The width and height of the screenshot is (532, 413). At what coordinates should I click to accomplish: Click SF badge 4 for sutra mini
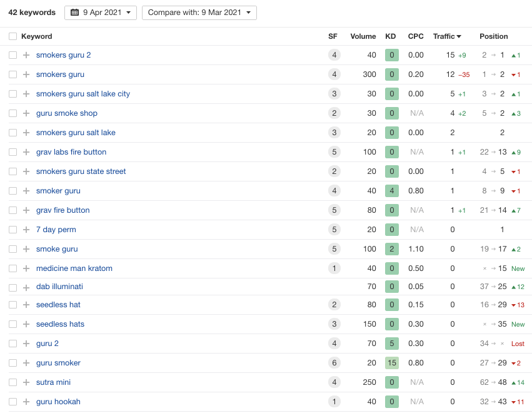tap(334, 382)
